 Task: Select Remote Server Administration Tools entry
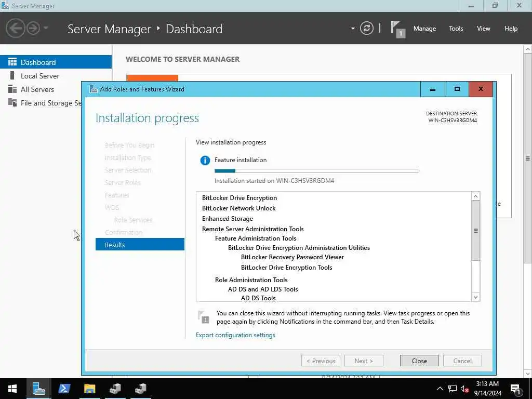click(x=253, y=229)
